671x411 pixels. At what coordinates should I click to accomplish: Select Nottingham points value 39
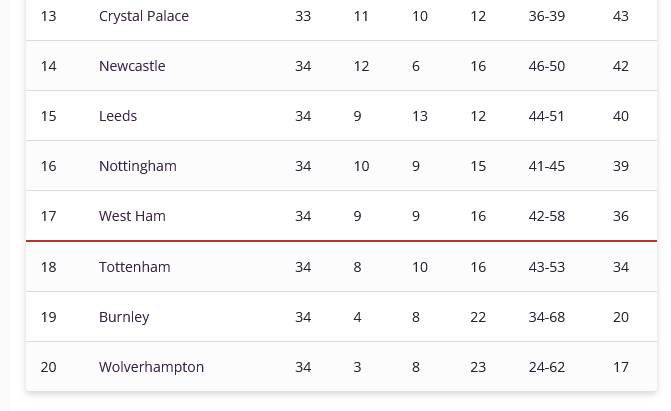[x=621, y=166]
